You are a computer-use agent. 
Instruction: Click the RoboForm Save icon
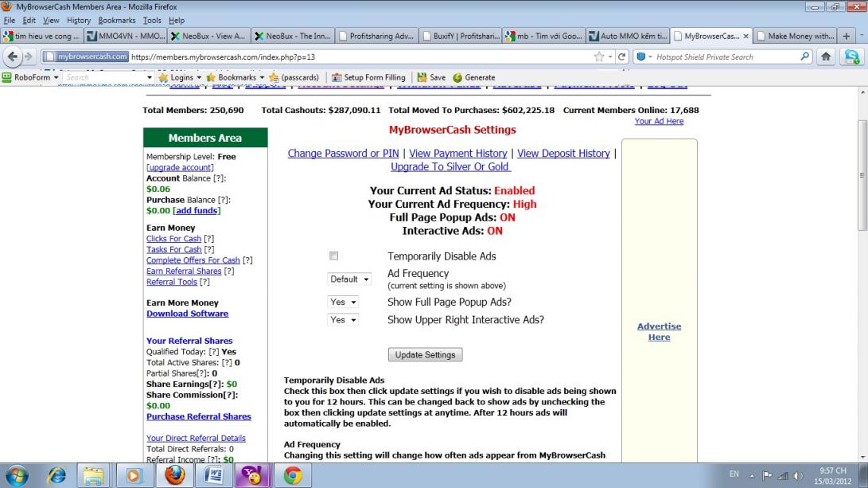pyautogui.click(x=422, y=77)
